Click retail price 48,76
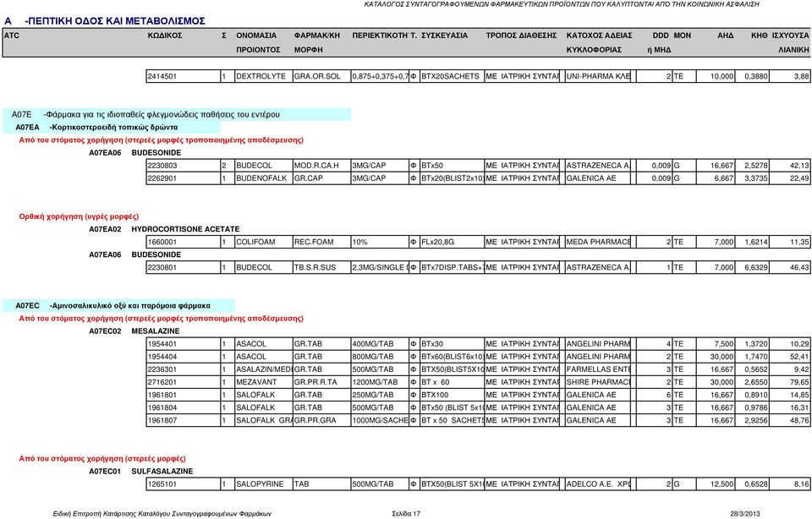812x519 pixels. click(x=789, y=420)
